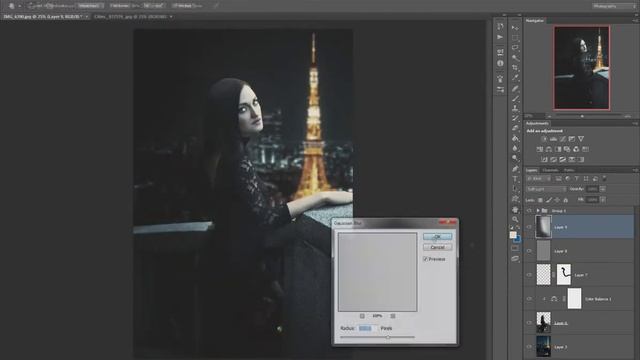
Task: Select the History Brush tool
Action: click(x=516, y=118)
